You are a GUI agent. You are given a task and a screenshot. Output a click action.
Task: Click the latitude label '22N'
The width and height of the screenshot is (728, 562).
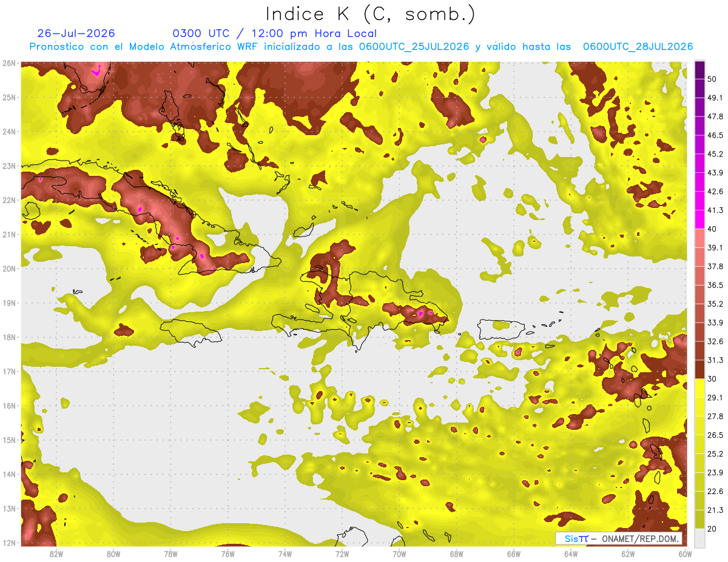(x=9, y=200)
